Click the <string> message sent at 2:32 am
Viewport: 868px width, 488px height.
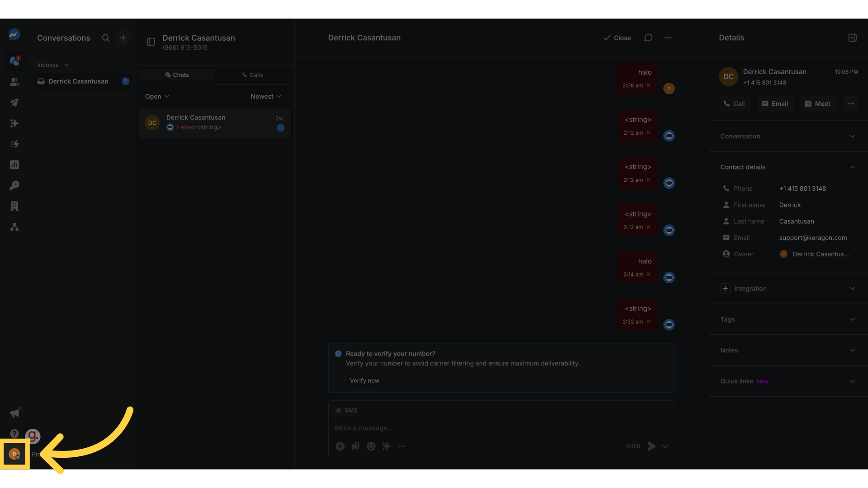pyautogui.click(x=637, y=315)
